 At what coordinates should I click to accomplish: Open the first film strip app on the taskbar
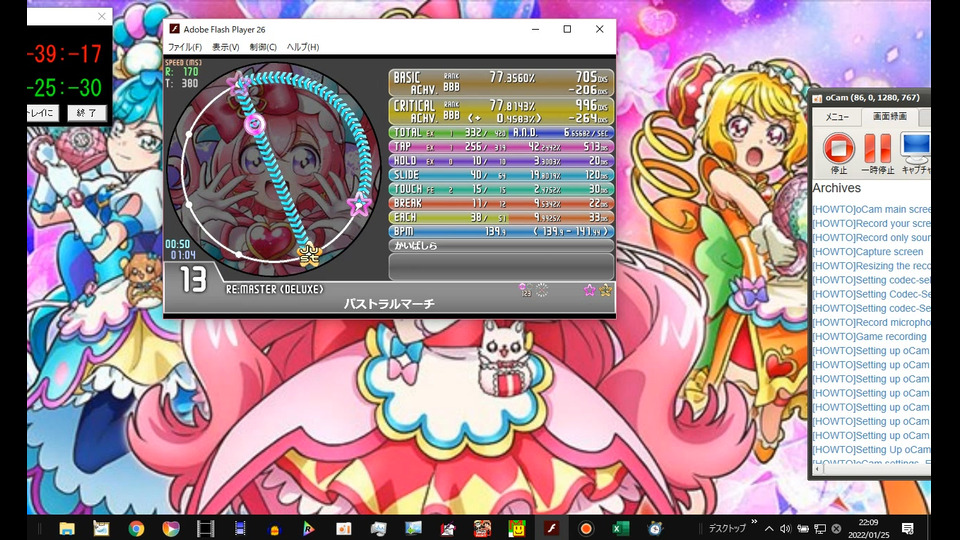[x=206, y=528]
